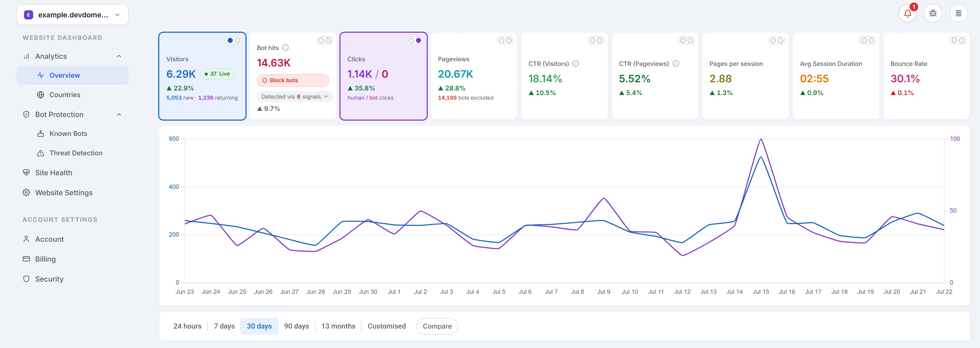Expand the Detected via 6 signals dropdown
The height and width of the screenshot is (348, 980).
pos(295,97)
